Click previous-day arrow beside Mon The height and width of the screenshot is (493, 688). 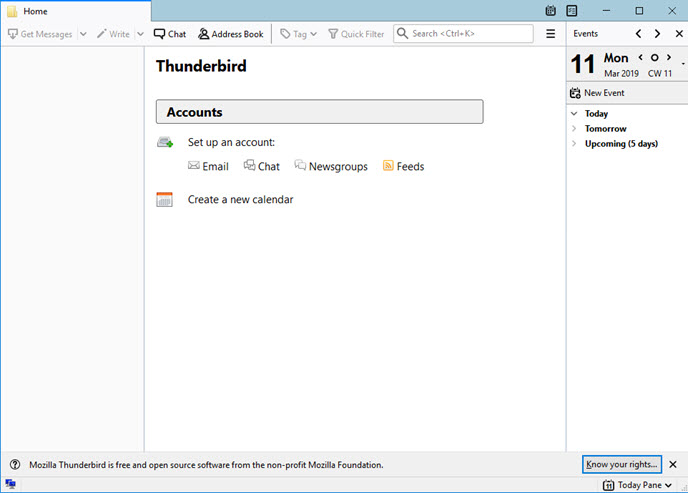(x=641, y=57)
